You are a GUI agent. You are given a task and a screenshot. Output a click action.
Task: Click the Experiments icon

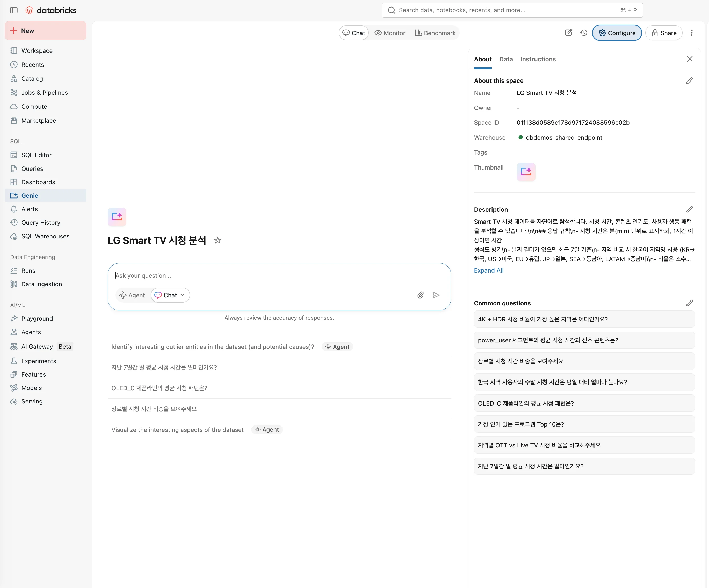(x=14, y=361)
